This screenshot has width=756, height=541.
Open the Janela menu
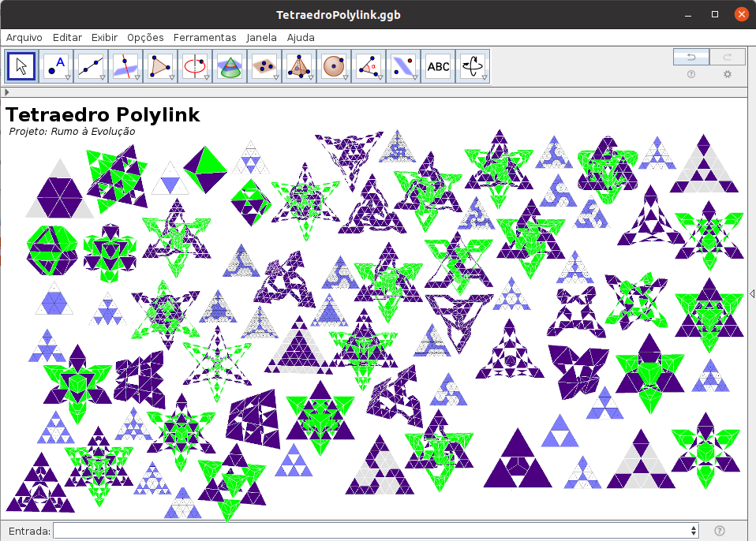coord(261,38)
